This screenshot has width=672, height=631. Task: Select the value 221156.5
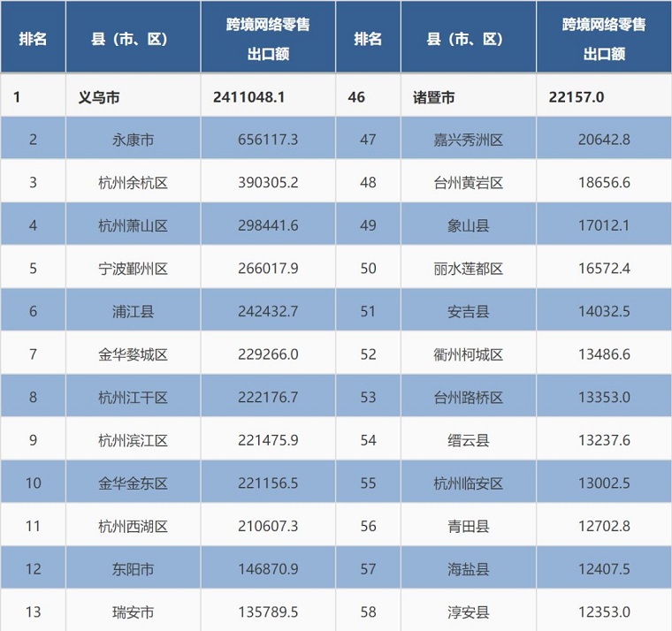click(268, 483)
